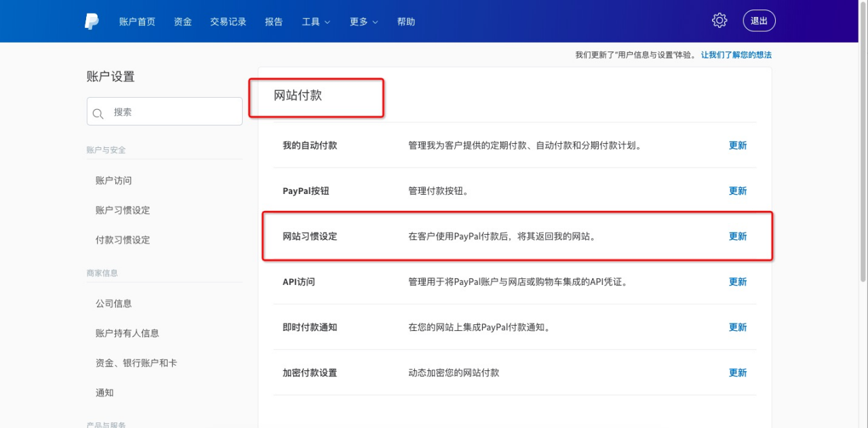Open 账户持有人信息 in the sidebar
This screenshot has height=428, width=868.
[127, 334]
